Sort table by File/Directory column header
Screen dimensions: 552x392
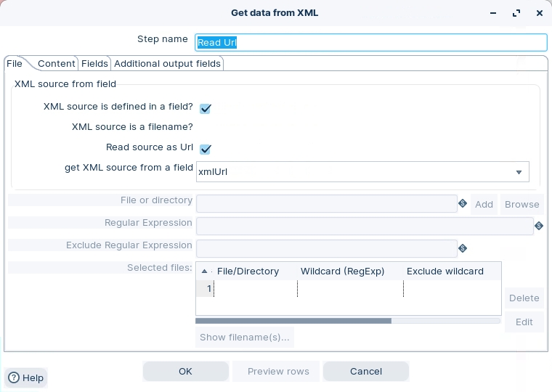coord(248,271)
